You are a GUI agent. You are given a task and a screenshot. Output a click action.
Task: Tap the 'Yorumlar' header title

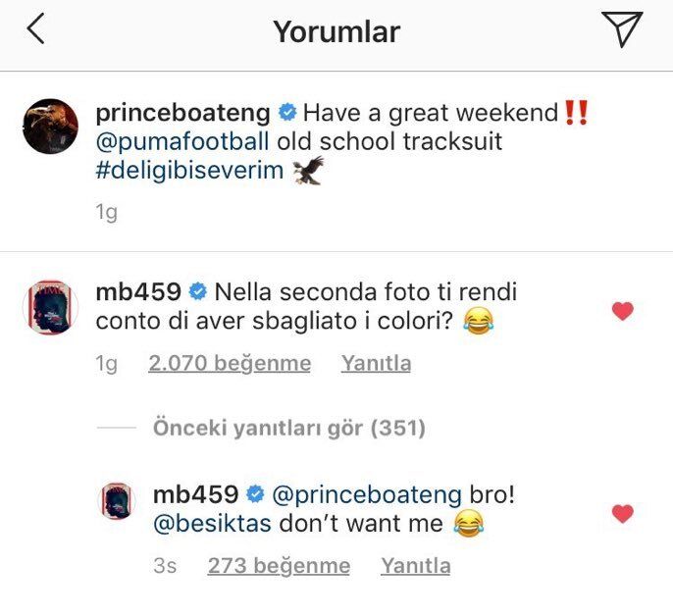[x=336, y=31]
